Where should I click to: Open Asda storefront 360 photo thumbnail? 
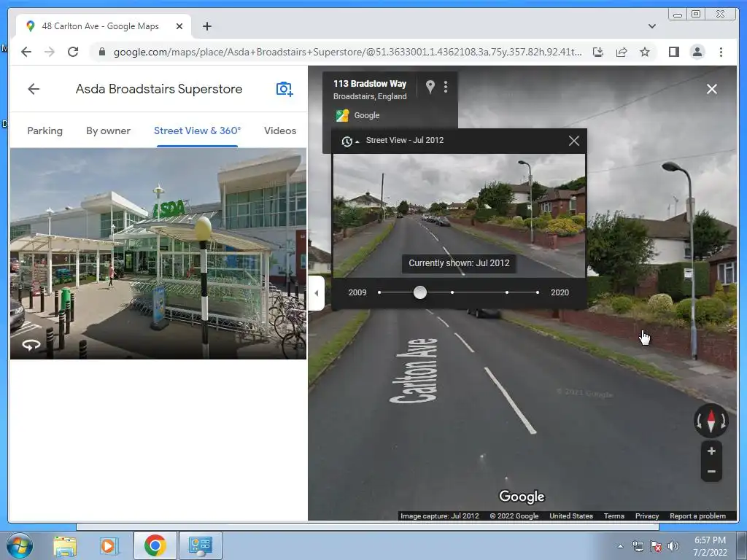[158, 253]
